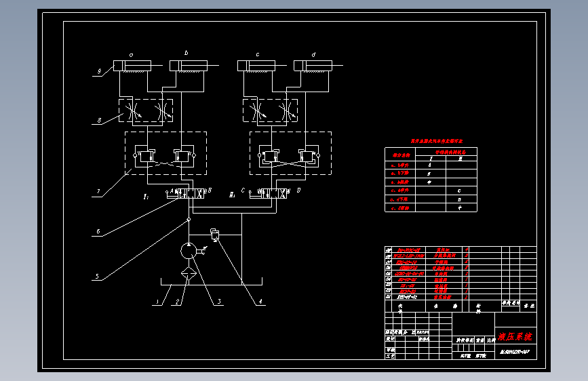Click the diamond-shaped filter symbol below pump
The width and height of the screenshot is (588, 381).
pyautogui.click(x=189, y=275)
